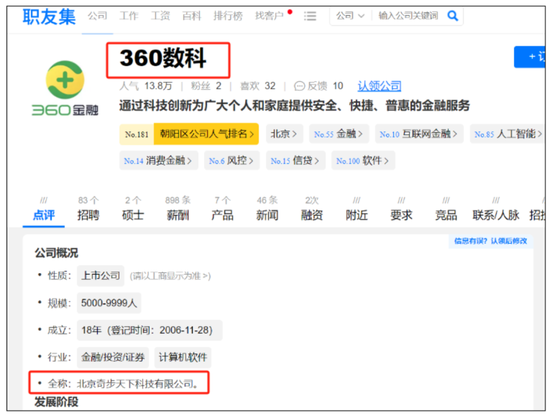Click the 360数科 company title
The width and height of the screenshot is (550, 414).
point(163,58)
